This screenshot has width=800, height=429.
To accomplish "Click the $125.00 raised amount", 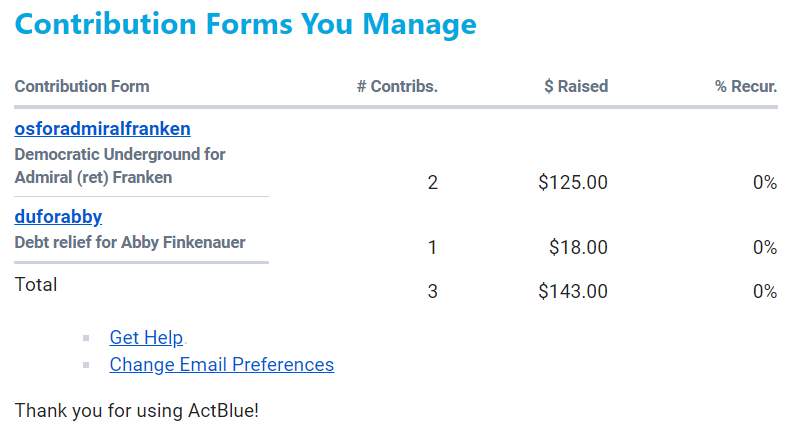I will [x=572, y=182].
